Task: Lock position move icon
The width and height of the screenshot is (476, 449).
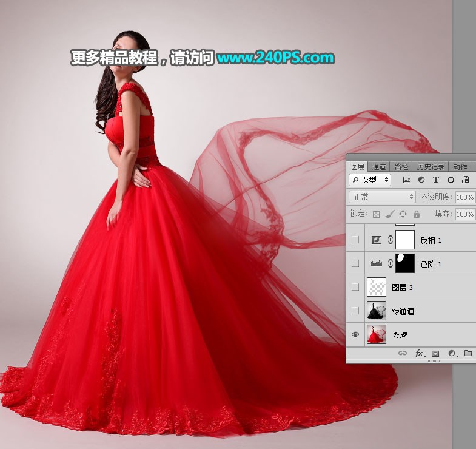Action: (403, 214)
